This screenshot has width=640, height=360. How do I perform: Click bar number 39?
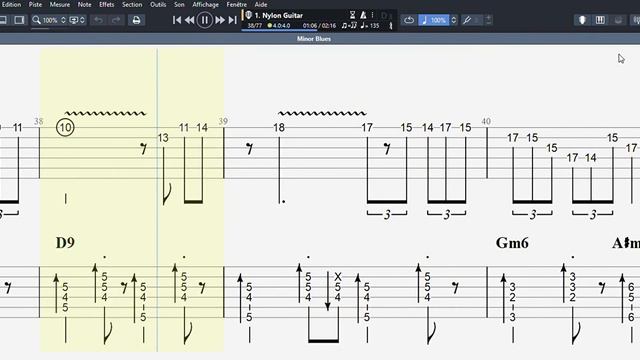pyautogui.click(x=223, y=121)
